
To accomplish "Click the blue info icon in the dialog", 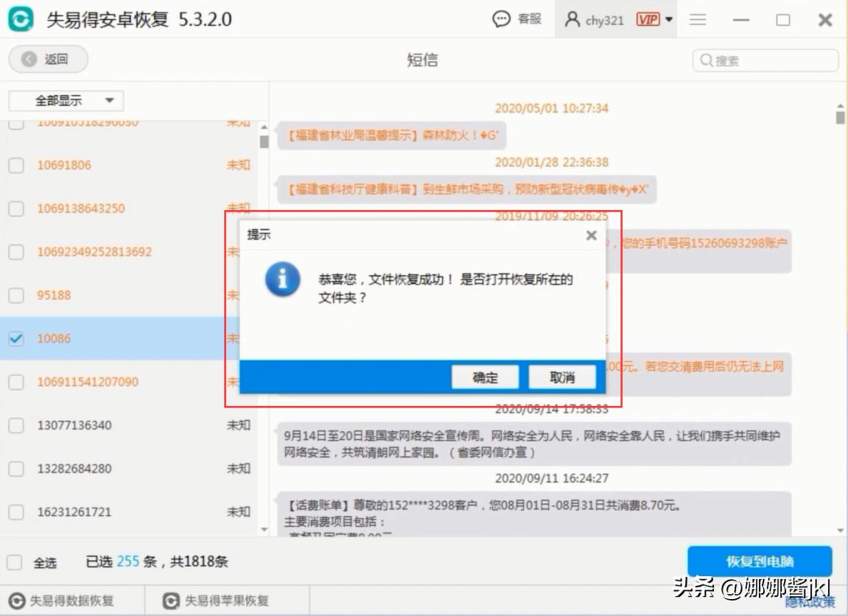I will click(x=281, y=281).
